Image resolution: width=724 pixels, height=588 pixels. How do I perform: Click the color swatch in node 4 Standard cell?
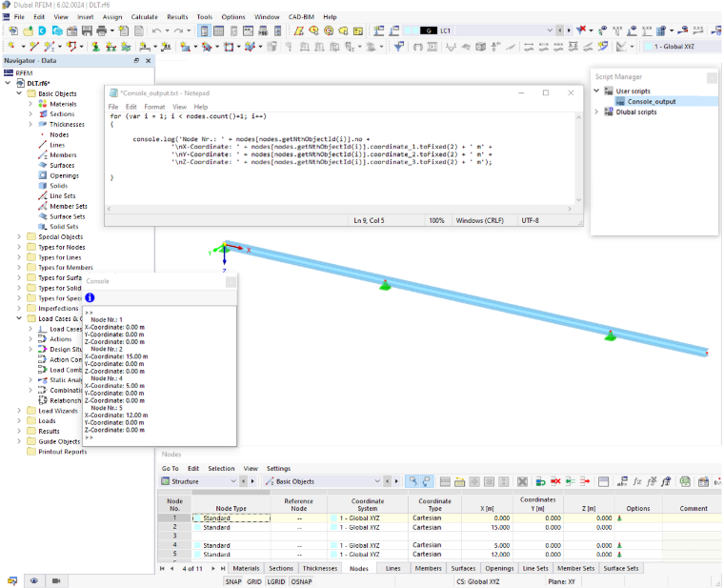pyautogui.click(x=197, y=545)
